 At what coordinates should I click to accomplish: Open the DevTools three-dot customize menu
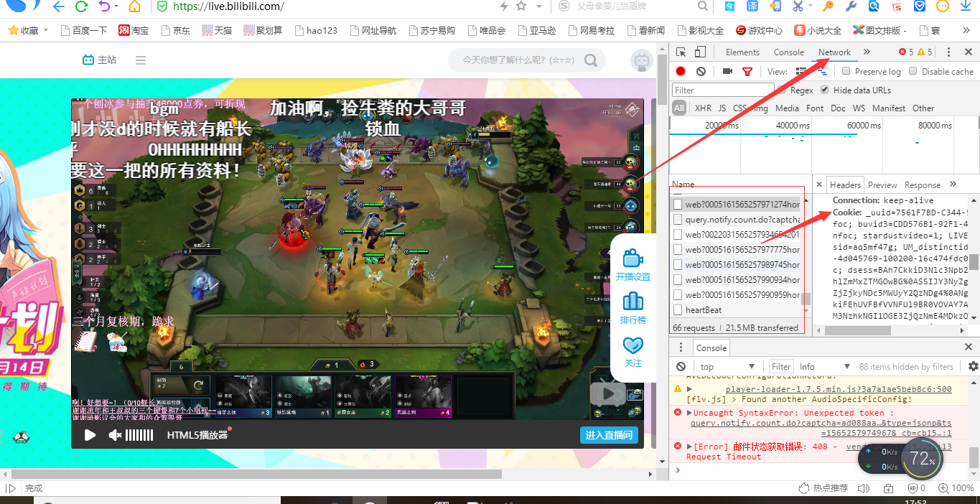948,52
